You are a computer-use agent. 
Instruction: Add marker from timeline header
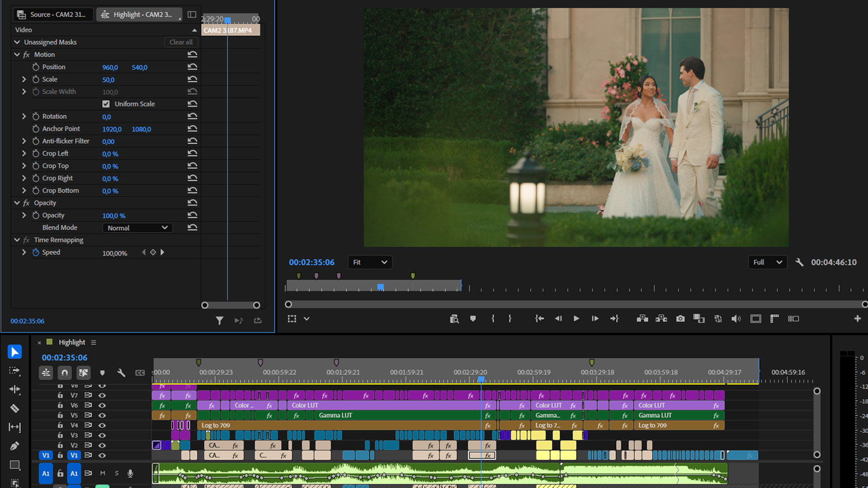click(102, 373)
